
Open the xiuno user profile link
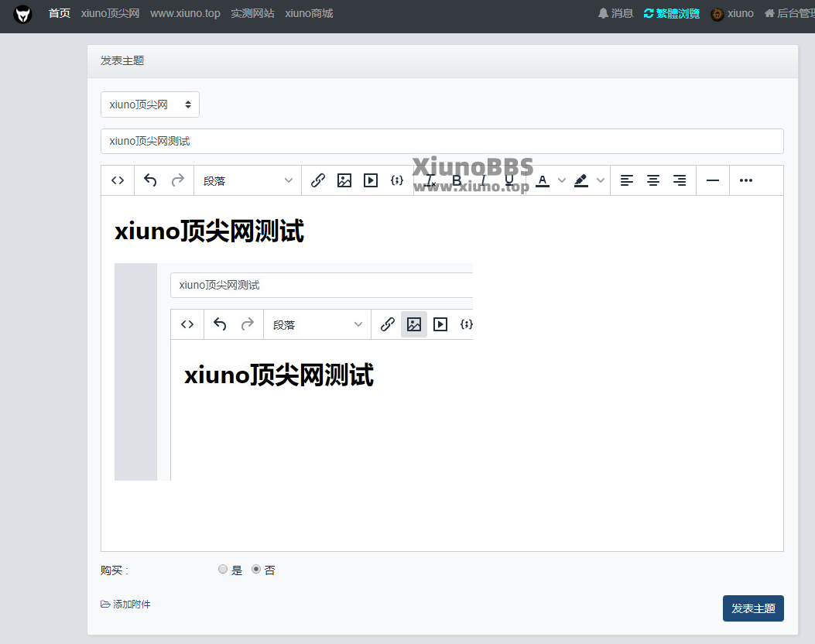point(732,13)
